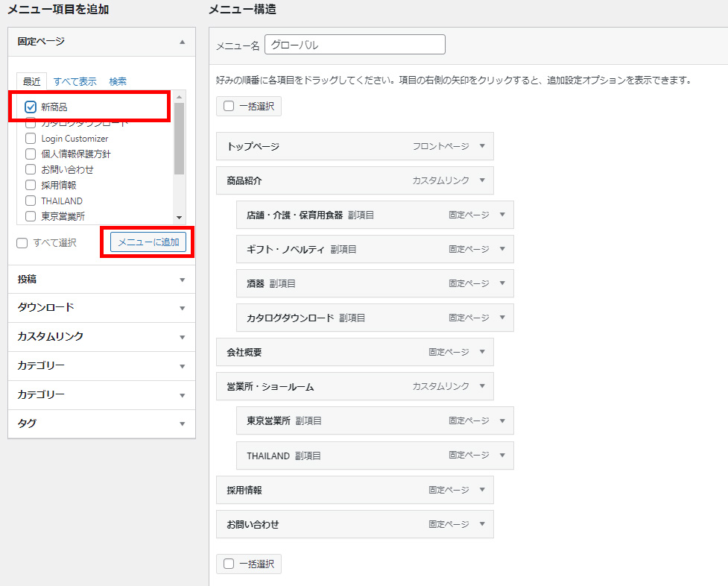
Task: Click the メニューに追加 button
Action: tap(148, 242)
